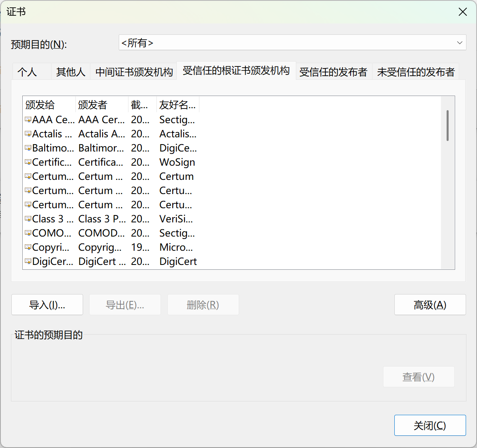Click the certificate icon for COMO... row

click(28, 233)
